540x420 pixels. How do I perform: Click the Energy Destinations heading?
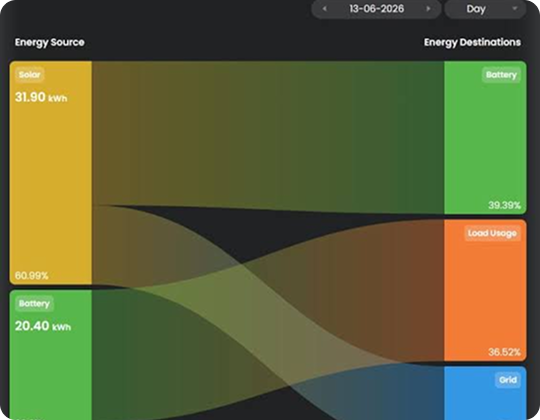tap(472, 42)
